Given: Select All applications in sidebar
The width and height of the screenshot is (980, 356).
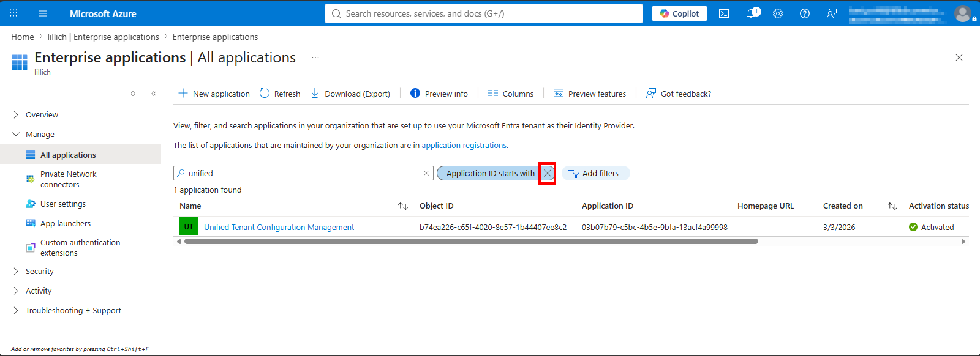Looking at the screenshot, I should 80,155.
